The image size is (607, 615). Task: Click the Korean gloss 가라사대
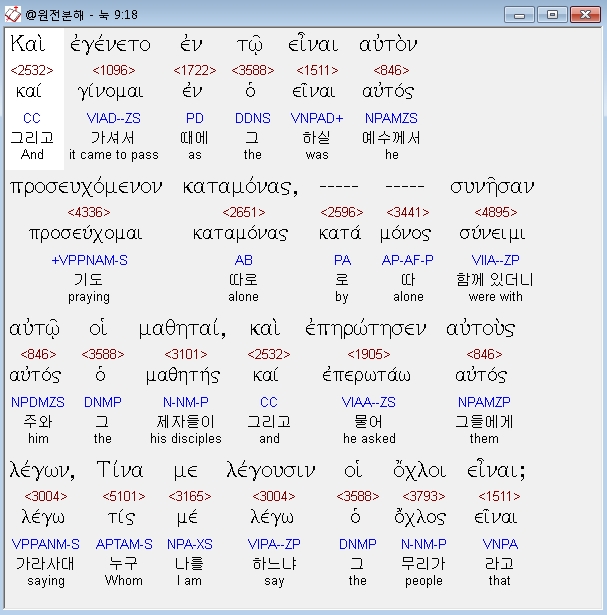45,564
